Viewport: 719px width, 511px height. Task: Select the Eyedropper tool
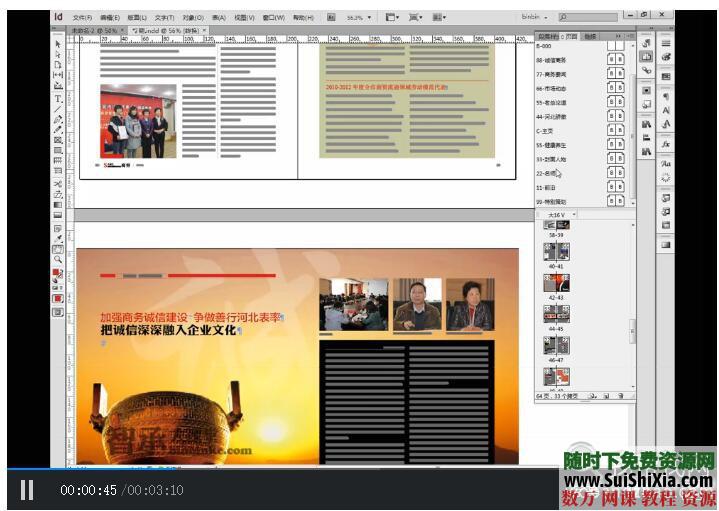point(58,239)
